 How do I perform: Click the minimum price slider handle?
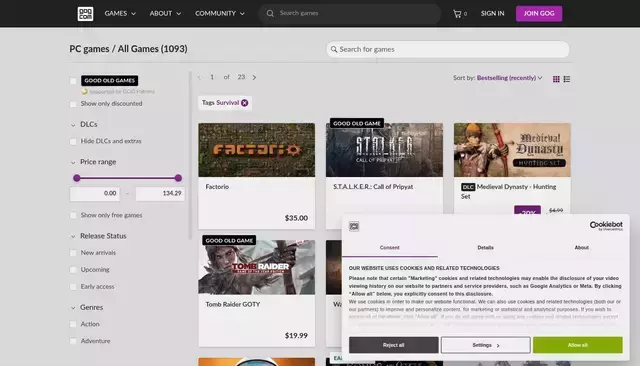pos(77,178)
